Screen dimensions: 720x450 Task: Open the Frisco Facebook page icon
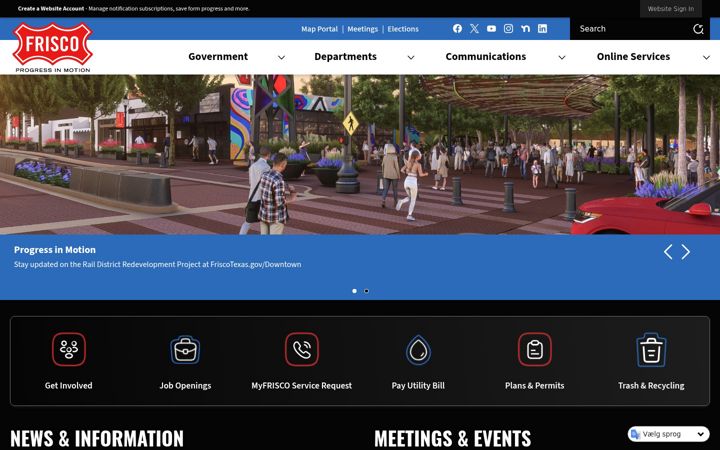(457, 28)
